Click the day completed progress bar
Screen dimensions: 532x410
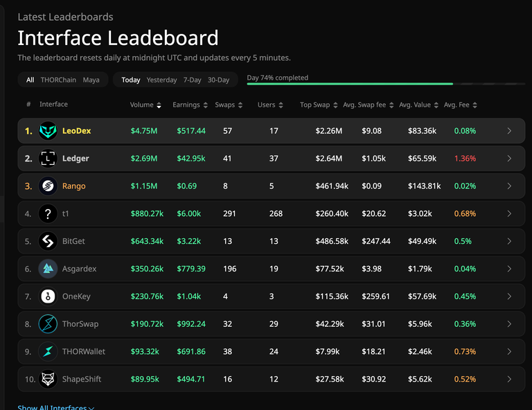(x=386, y=84)
